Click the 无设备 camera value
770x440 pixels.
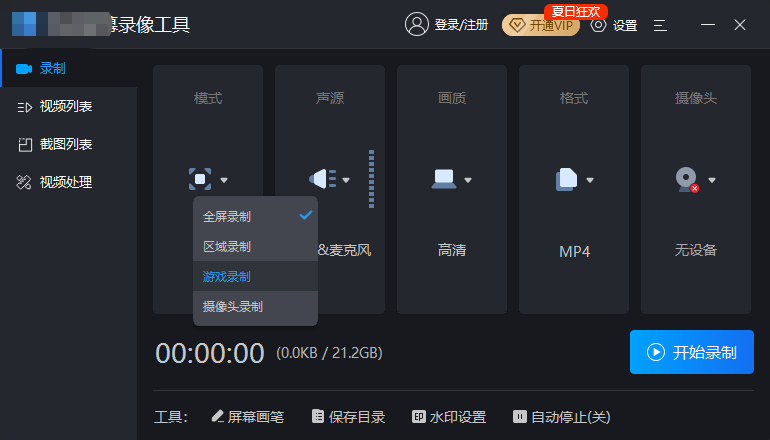click(x=696, y=250)
